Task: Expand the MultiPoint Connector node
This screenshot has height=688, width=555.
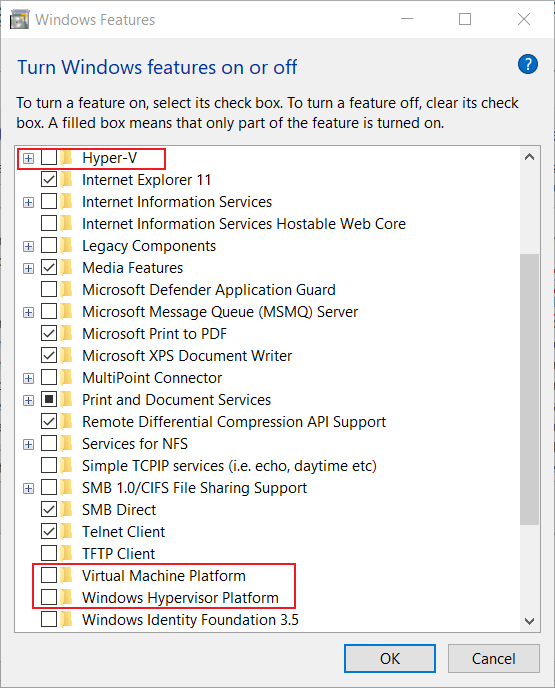Action: [x=29, y=378]
